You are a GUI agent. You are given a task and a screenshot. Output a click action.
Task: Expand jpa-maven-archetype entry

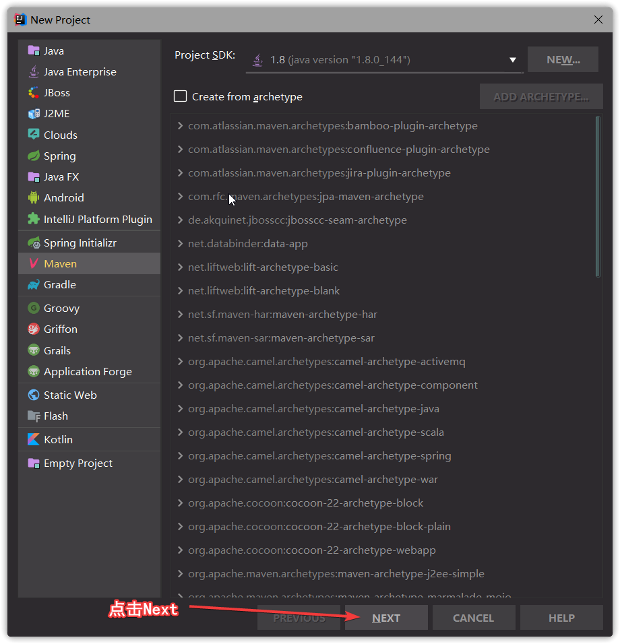180,196
